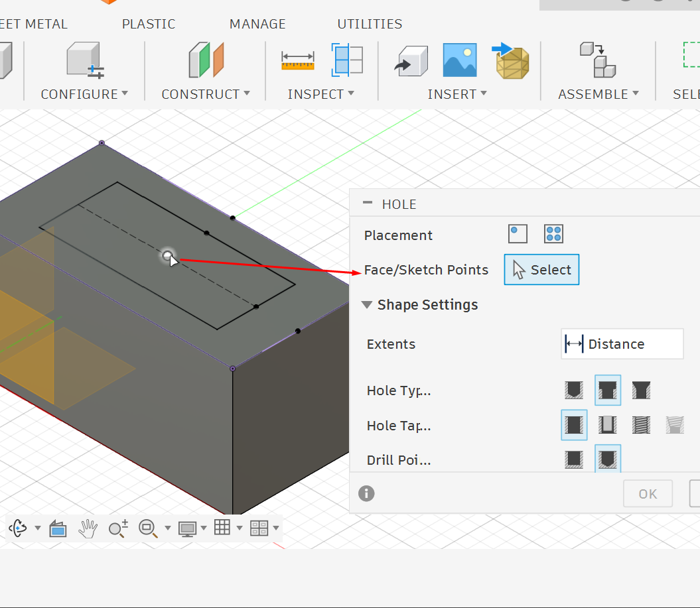
Task: Open the INSERT dropdown menu
Action: pos(457,94)
